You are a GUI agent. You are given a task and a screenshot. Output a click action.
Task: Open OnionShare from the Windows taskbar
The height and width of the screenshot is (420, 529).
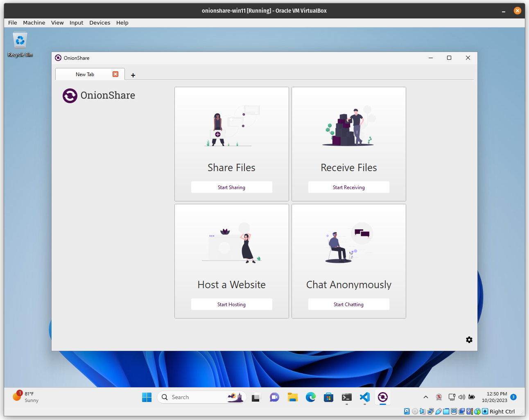[x=382, y=397]
